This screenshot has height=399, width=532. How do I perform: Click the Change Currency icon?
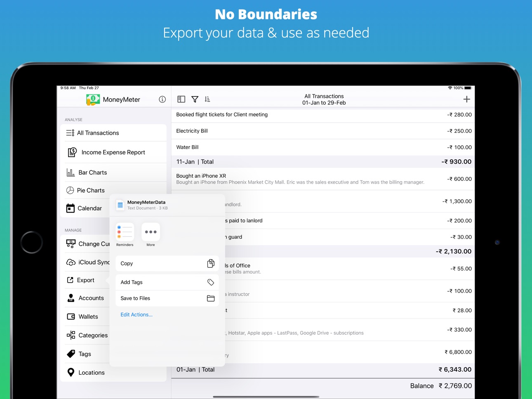(x=71, y=244)
